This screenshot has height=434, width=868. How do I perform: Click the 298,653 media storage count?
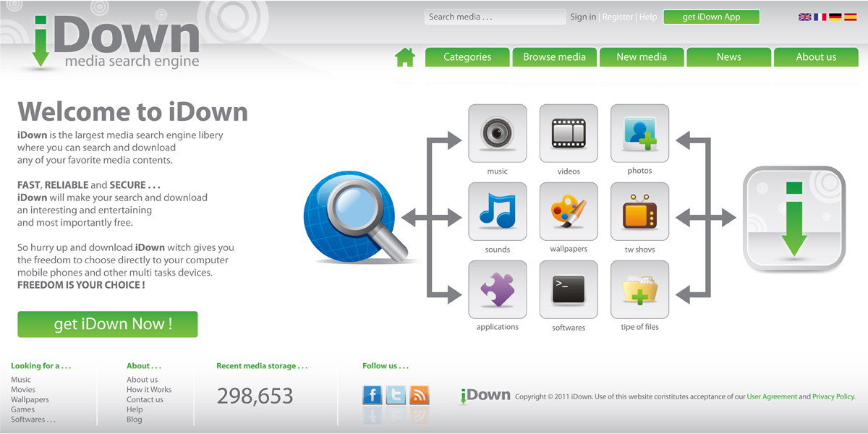[255, 396]
